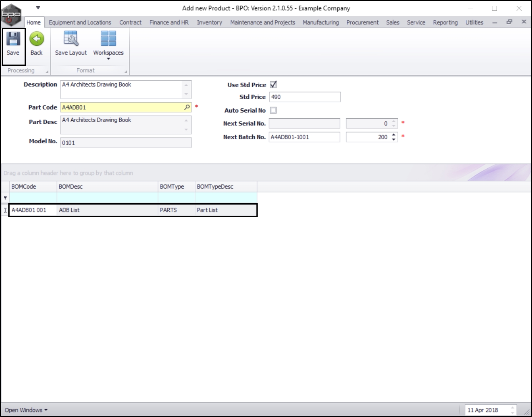The width and height of the screenshot is (532, 417).
Task: Decrease the Next Batch No. value with down arrow
Action: 394,139
